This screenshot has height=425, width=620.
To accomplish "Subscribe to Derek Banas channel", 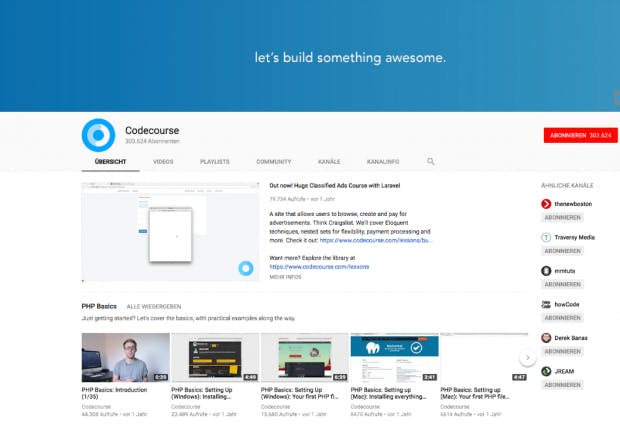I will (562, 351).
